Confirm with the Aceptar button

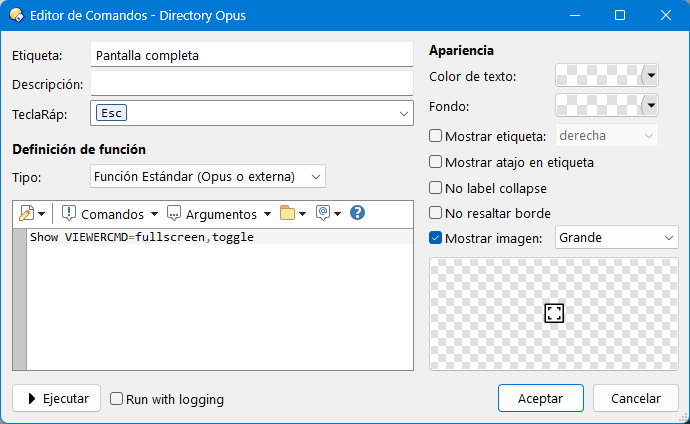tap(541, 398)
